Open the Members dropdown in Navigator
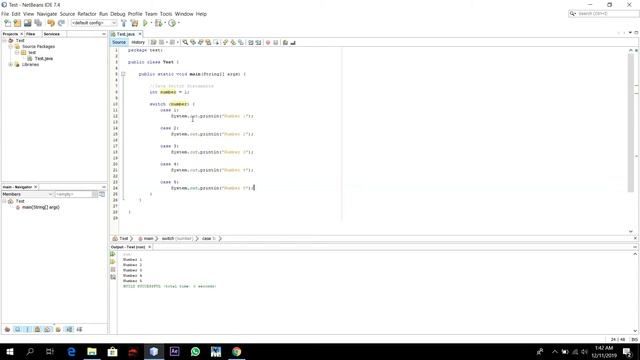640x360 pixels. pyautogui.click(x=27, y=194)
